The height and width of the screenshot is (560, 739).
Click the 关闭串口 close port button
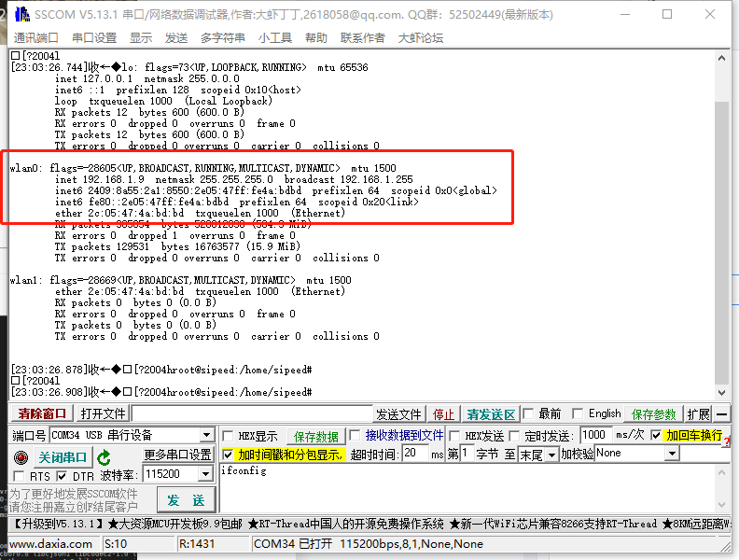[x=63, y=457]
